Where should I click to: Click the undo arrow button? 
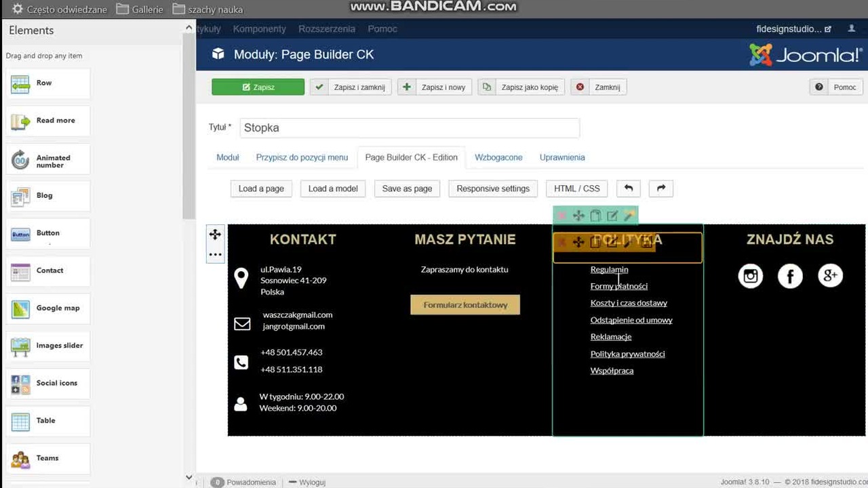[x=628, y=188]
